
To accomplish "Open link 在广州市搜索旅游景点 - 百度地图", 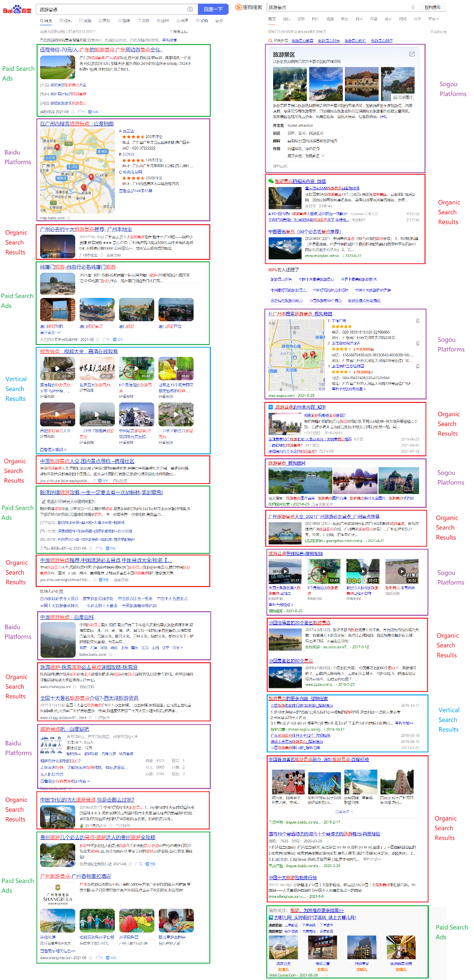I will pos(77,124).
